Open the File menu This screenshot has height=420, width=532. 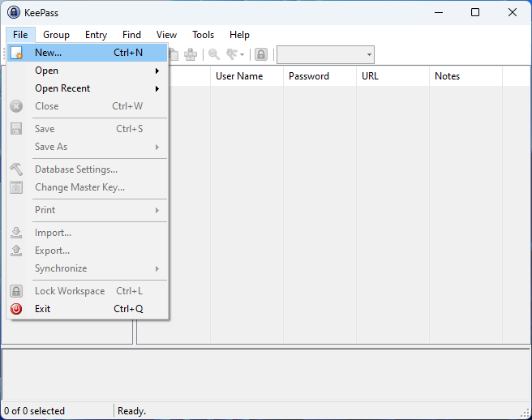point(20,35)
